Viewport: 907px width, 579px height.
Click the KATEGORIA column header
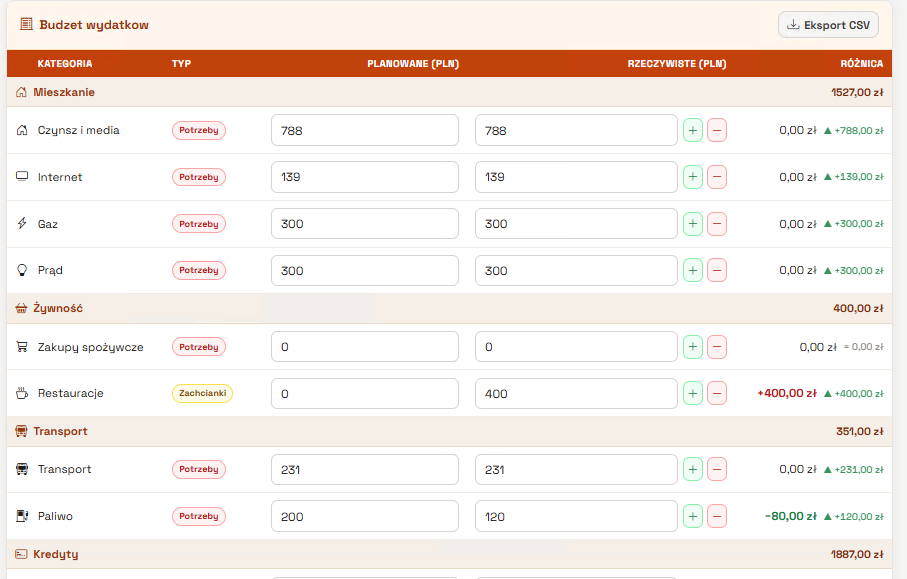(65, 64)
